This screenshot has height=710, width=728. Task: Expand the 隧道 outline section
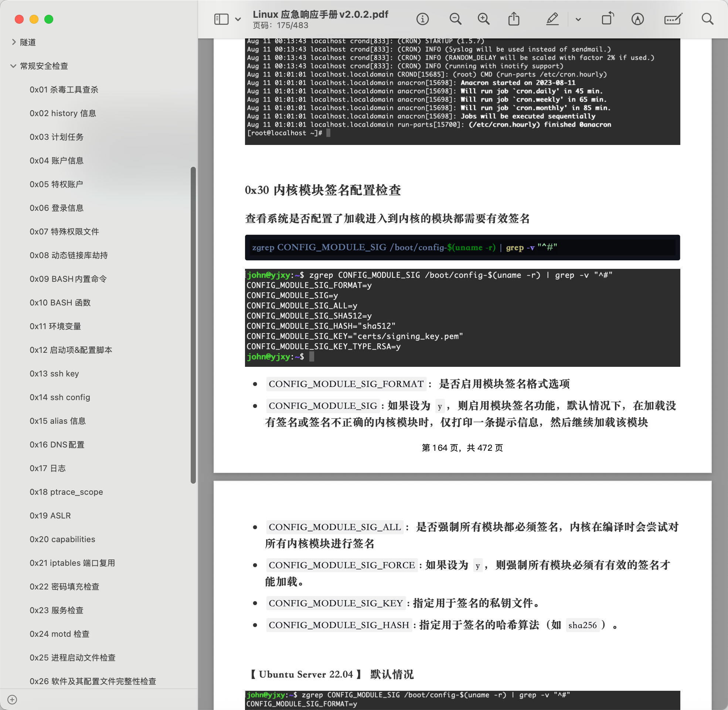(14, 42)
